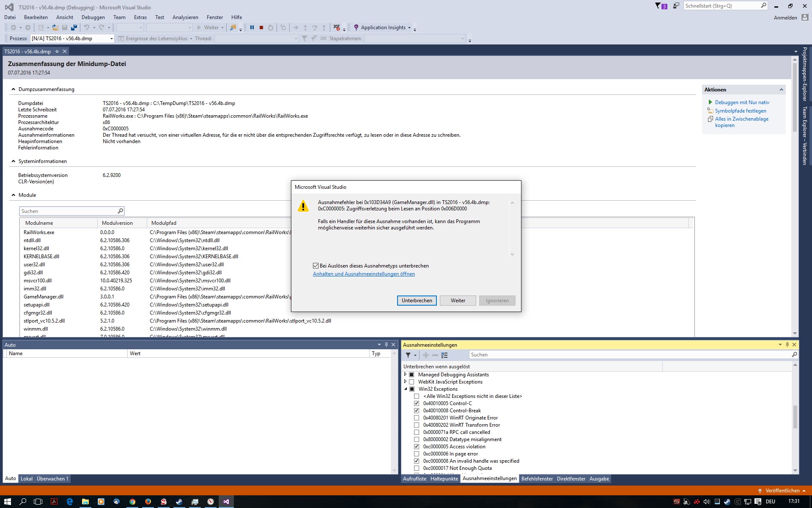Image resolution: width=812 pixels, height=508 pixels.
Task: Click the Open File folder icon
Action: pos(55,28)
